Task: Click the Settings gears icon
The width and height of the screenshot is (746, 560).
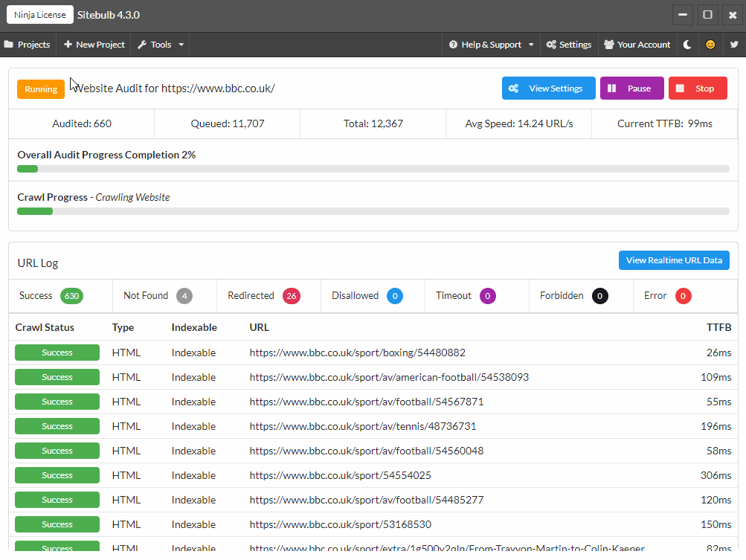Action: point(551,45)
